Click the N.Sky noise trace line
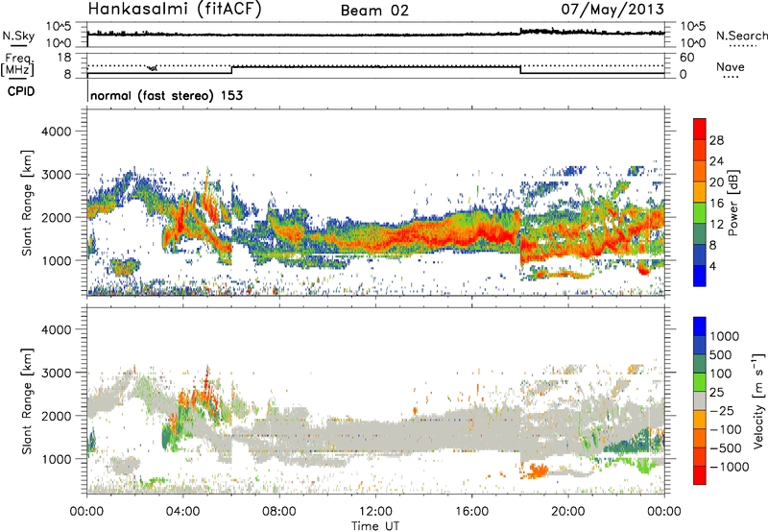 pos(375,35)
